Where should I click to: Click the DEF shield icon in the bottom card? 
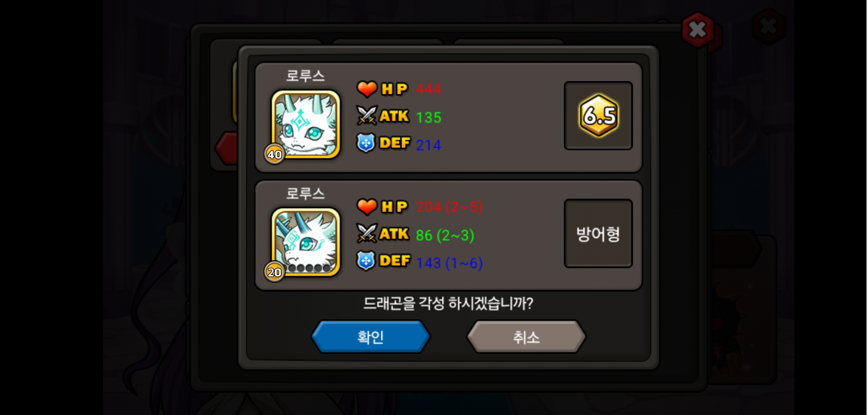(x=366, y=261)
